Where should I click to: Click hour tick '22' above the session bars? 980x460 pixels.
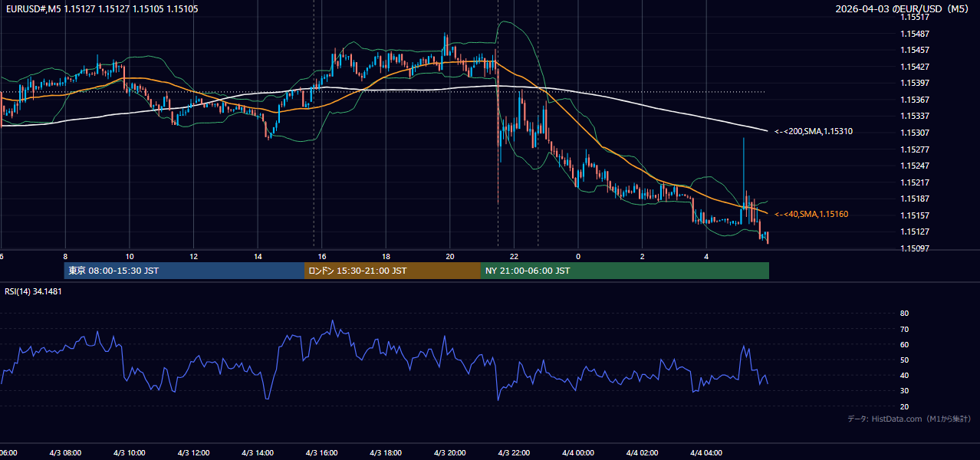click(515, 256)
